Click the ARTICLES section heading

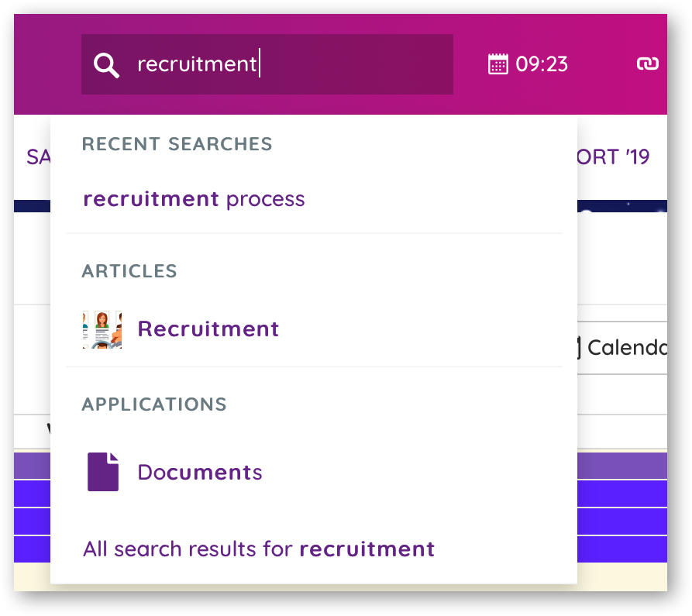(x=129, y=271)
